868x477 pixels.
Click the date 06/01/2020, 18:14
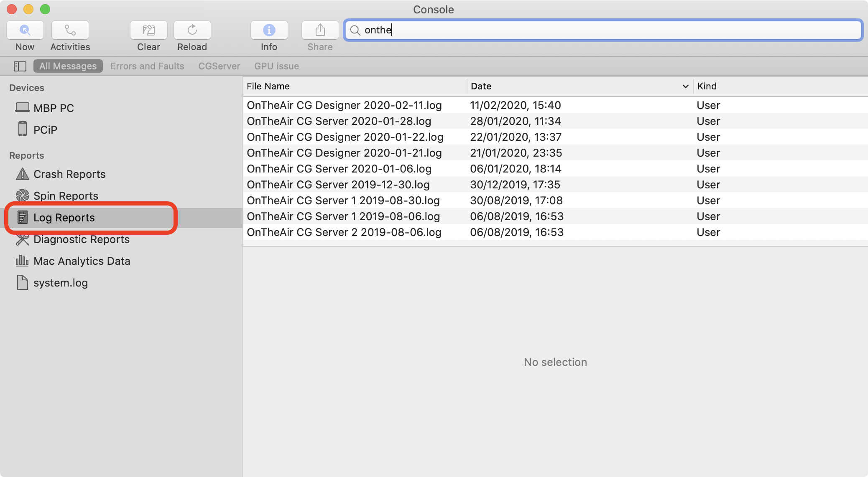coord(516,168)
